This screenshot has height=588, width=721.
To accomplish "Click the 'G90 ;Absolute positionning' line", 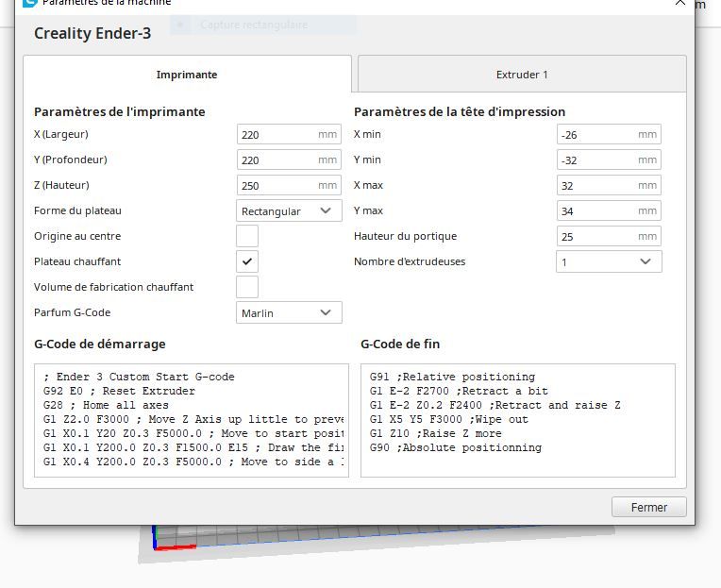I will [456, 447].
